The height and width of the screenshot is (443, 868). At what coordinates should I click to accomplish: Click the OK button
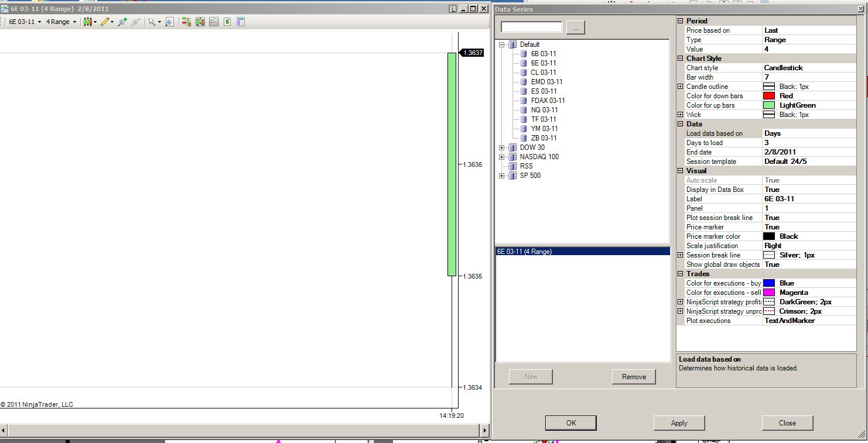[571, 423]
